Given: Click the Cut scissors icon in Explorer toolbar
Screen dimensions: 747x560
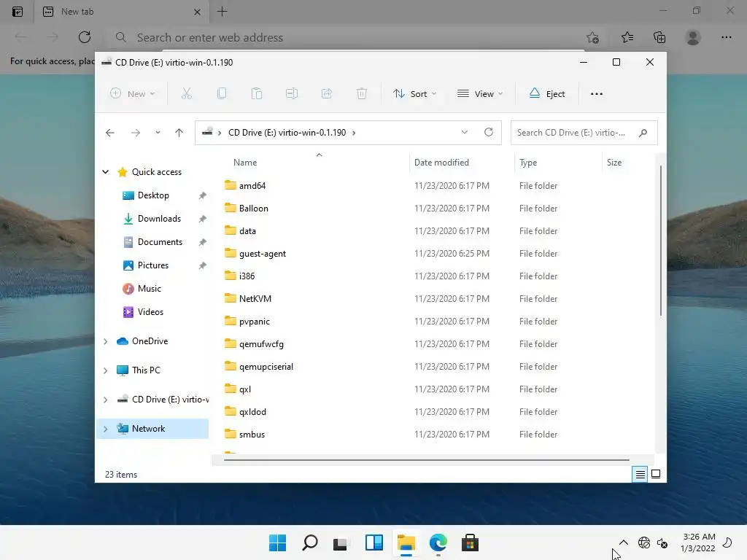Looking at the screenshot, I should pos(187,94).
